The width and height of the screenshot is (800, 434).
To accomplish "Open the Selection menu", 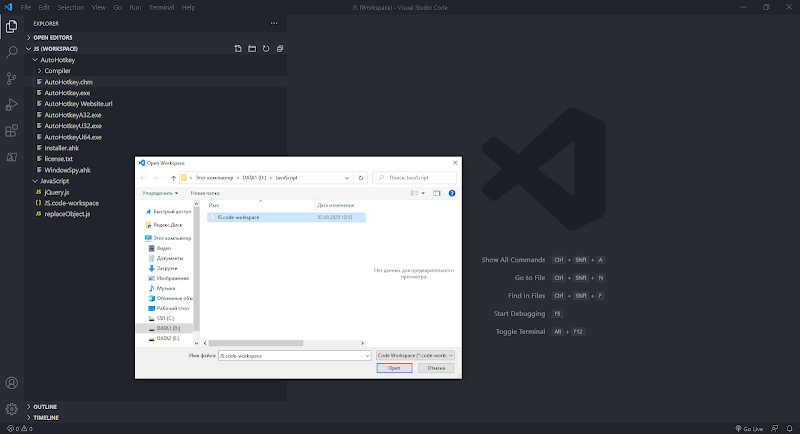I will (x=70, y=8).
